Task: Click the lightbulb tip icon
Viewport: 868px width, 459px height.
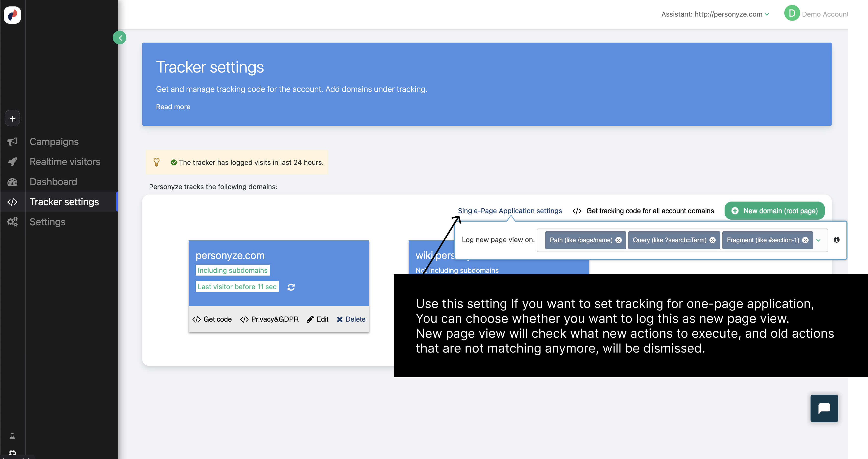Action: pos(157,162)
